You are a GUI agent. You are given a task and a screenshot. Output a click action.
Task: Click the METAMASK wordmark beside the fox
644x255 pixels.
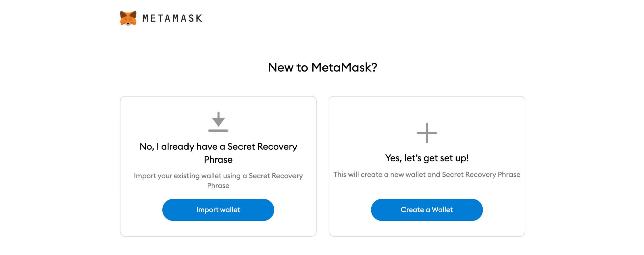(x=172, y=18)
